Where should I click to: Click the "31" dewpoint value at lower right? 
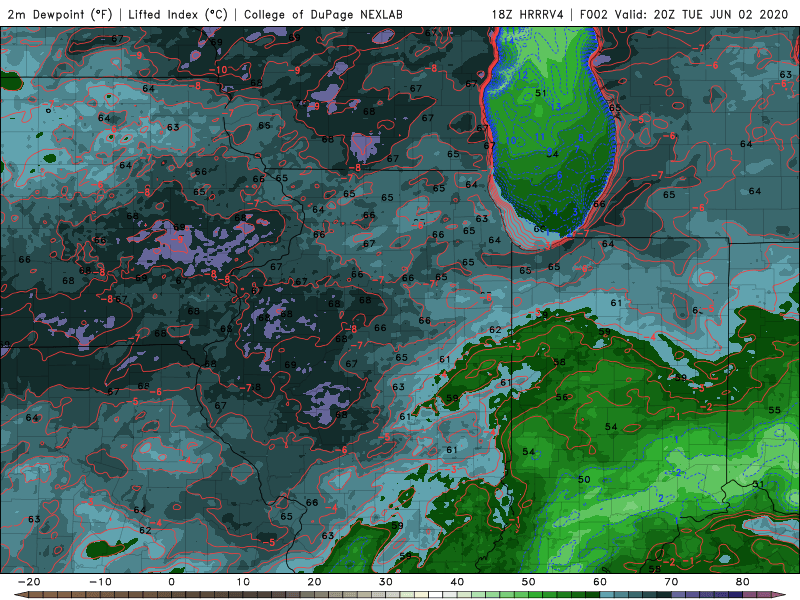point(759,484)
